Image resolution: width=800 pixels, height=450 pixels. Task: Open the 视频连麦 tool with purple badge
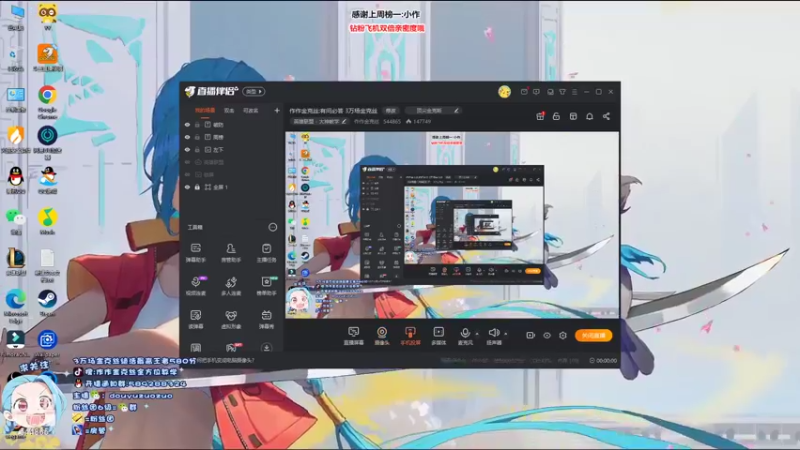[195, 286]
